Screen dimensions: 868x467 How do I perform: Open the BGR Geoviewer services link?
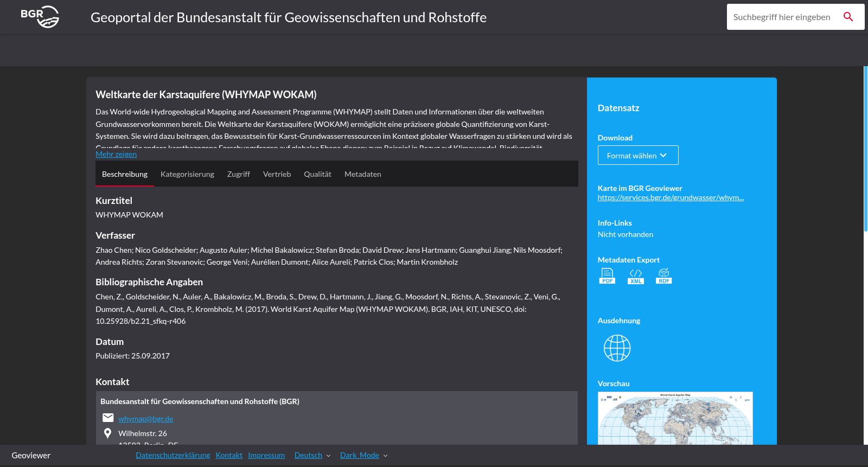coord(671,197)
